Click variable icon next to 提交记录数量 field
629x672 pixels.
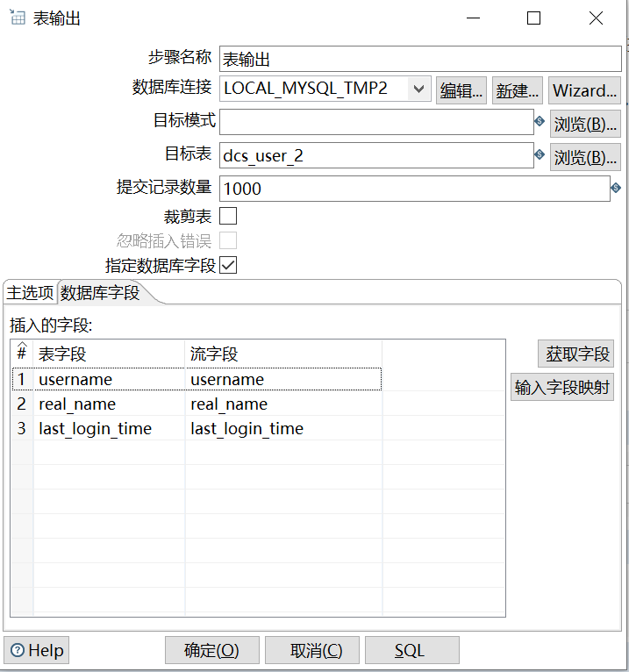(616, 188)
